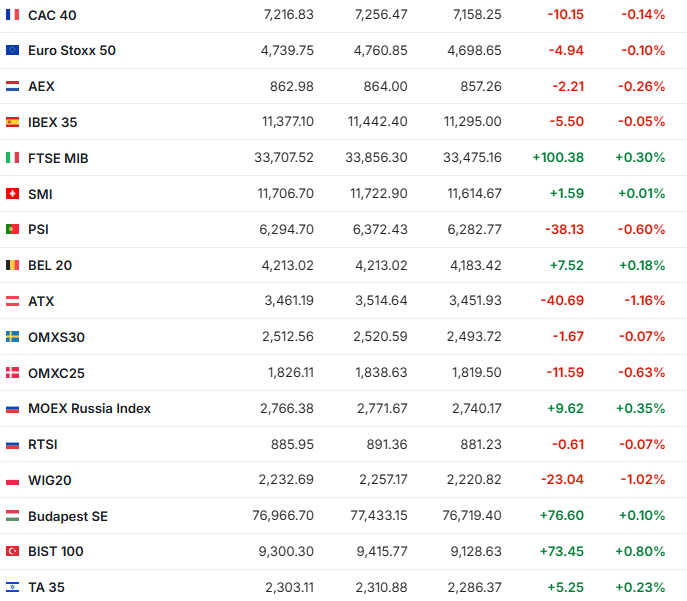
Task: Click the Turkish flag next to BIST 100
Action: tap(13, 551)
